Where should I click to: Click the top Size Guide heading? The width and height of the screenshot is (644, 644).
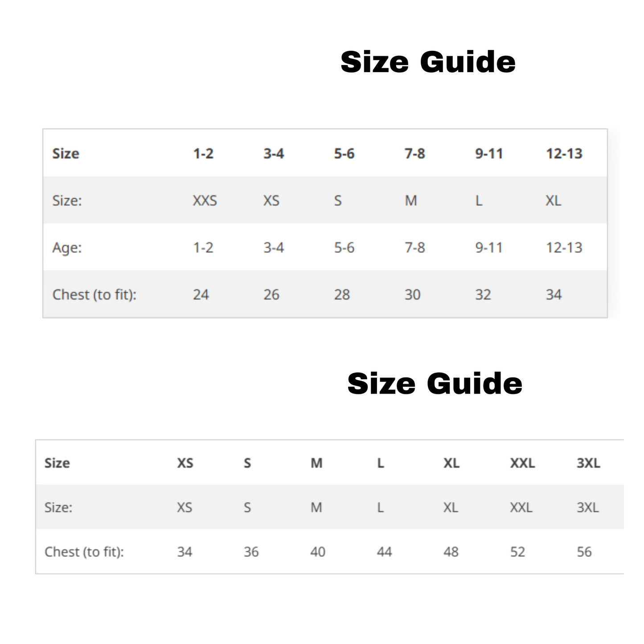tap(428, 62)
